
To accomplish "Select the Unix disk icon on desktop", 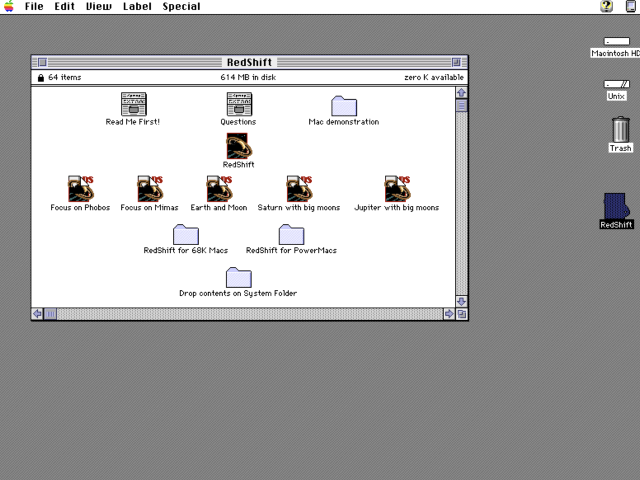I will pyautogui.click(x=617, y=84).
